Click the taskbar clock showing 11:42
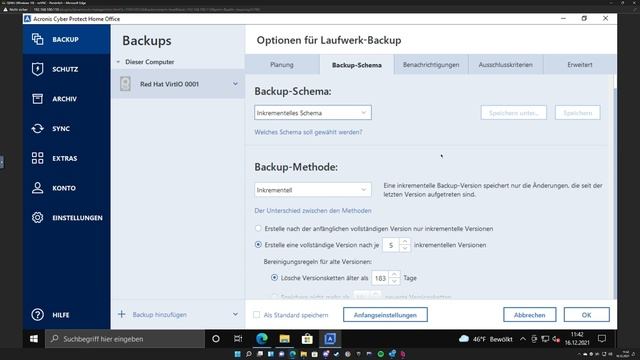Screen dimensions: 640x360 click(577, 339)
